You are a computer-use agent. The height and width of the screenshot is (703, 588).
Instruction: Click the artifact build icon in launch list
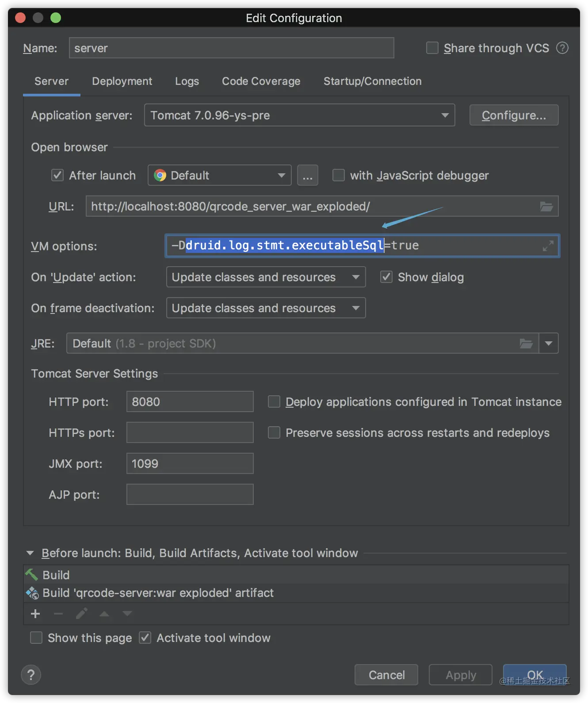click(32, 593)
